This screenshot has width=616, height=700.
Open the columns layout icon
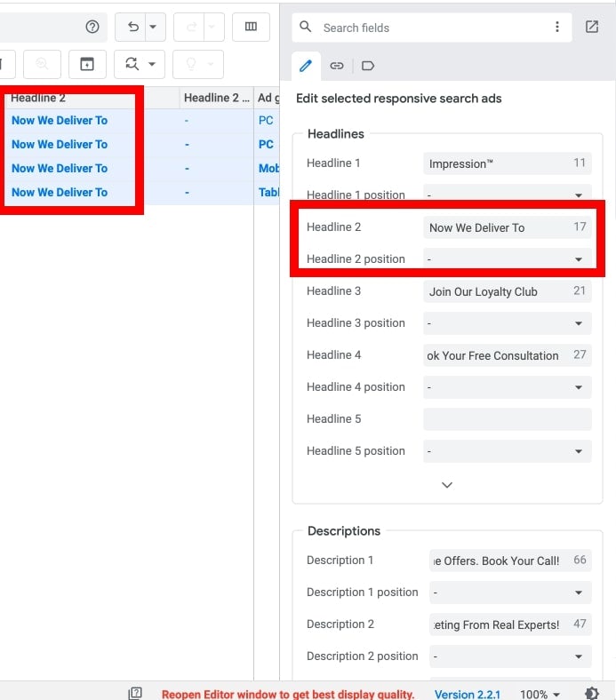click(x=251, y=27)
